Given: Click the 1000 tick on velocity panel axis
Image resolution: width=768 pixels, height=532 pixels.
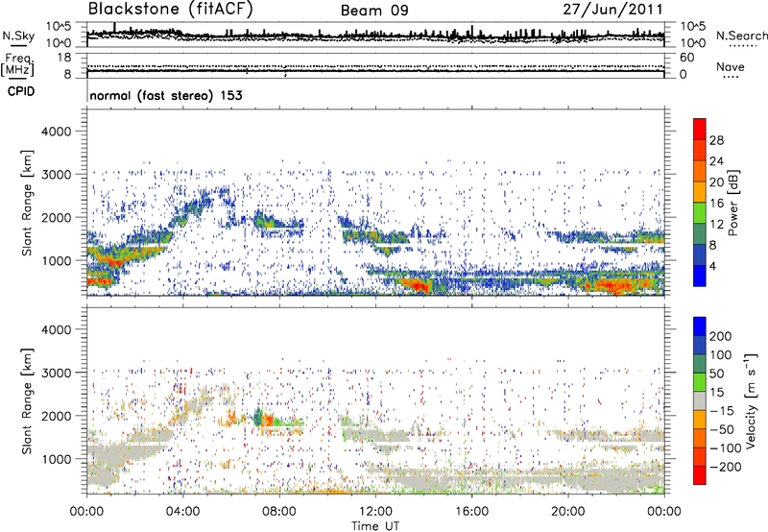Looking at the screenshot, I should 56,459.
